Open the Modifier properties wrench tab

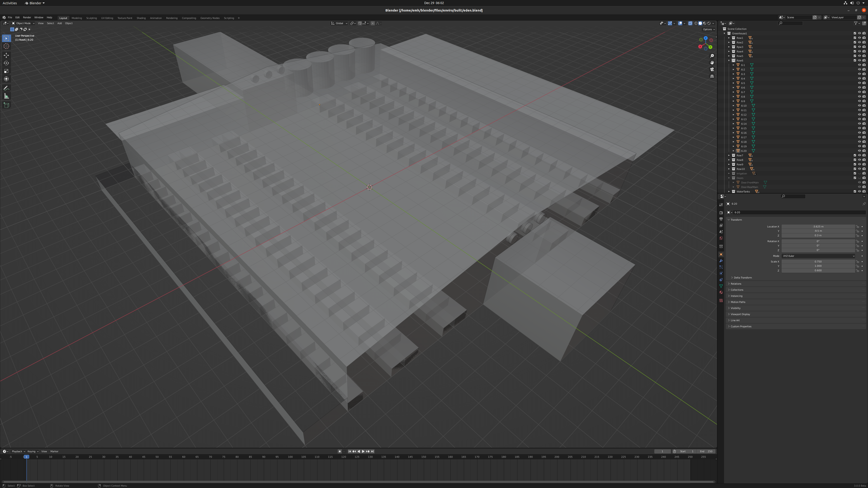721,261
